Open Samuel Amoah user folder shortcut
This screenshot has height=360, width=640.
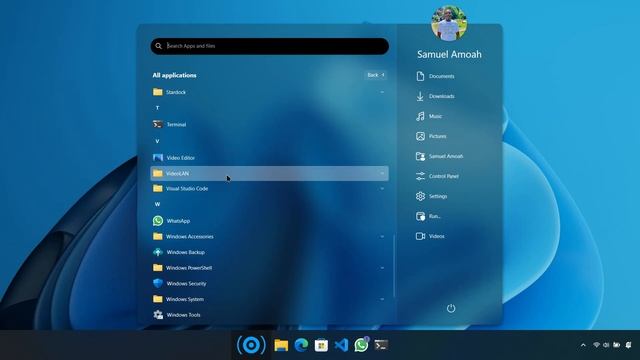point(439,156)
